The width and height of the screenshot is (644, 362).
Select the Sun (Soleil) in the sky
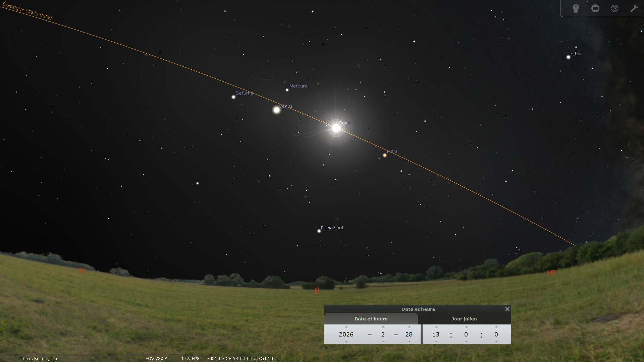tap(336, 128)
